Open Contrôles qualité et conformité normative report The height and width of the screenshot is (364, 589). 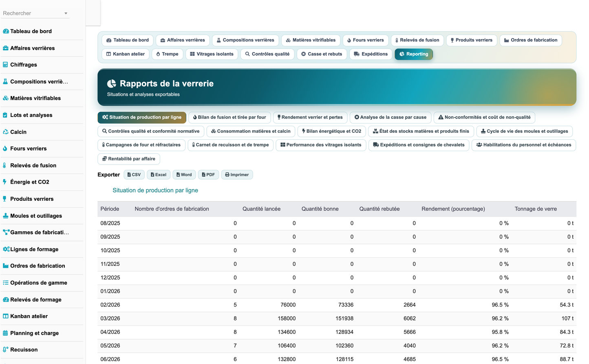(151, 132)
